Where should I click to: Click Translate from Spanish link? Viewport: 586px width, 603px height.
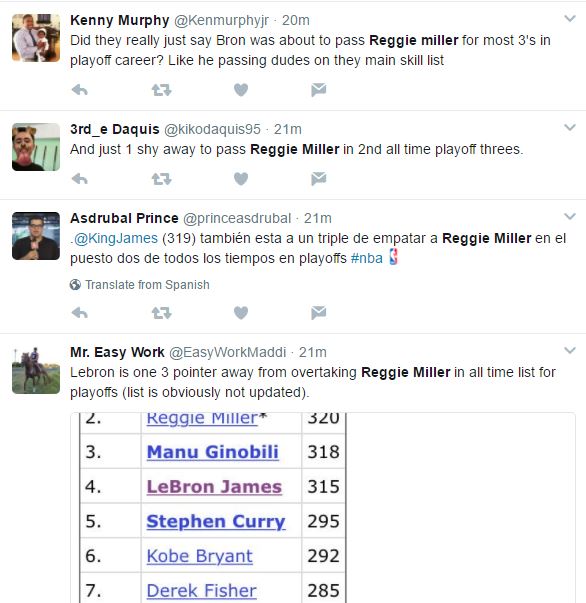[147, 285]
